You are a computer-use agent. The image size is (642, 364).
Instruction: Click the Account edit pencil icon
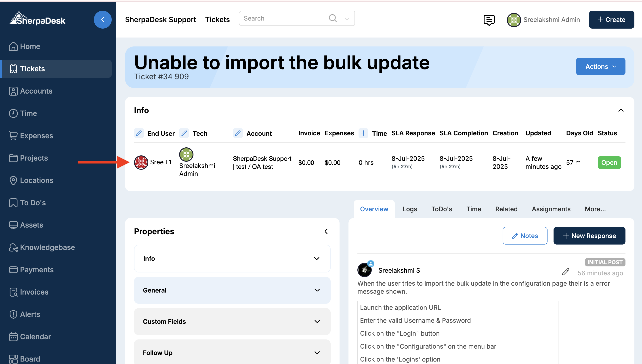(x=238, y=133)
